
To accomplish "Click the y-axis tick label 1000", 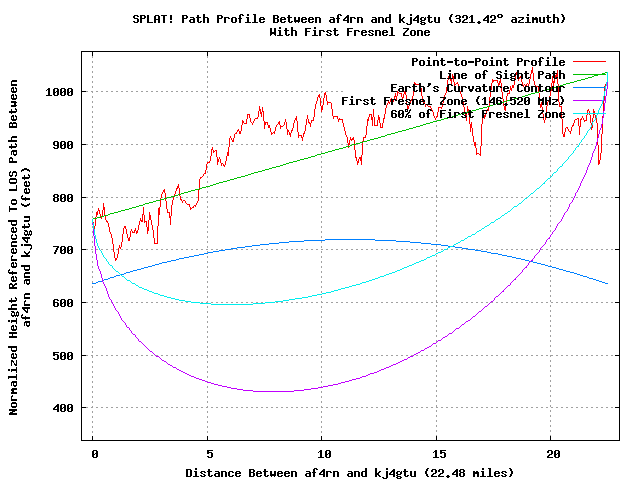I will (59, 92).
